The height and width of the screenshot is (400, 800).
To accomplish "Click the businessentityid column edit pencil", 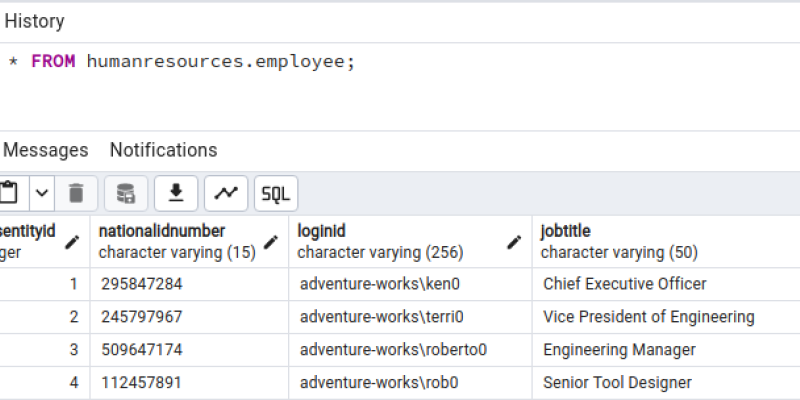I will [72, 242].
